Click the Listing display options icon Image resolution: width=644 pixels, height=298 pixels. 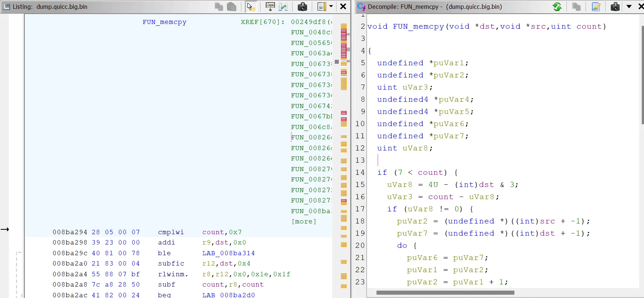(321, 7)
